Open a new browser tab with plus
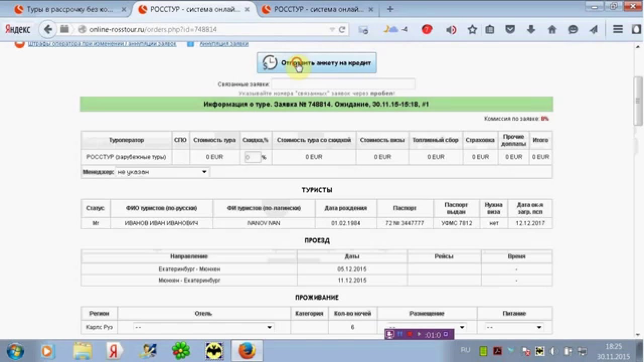This screenshot has height=362, width=644. pos(390,9)
